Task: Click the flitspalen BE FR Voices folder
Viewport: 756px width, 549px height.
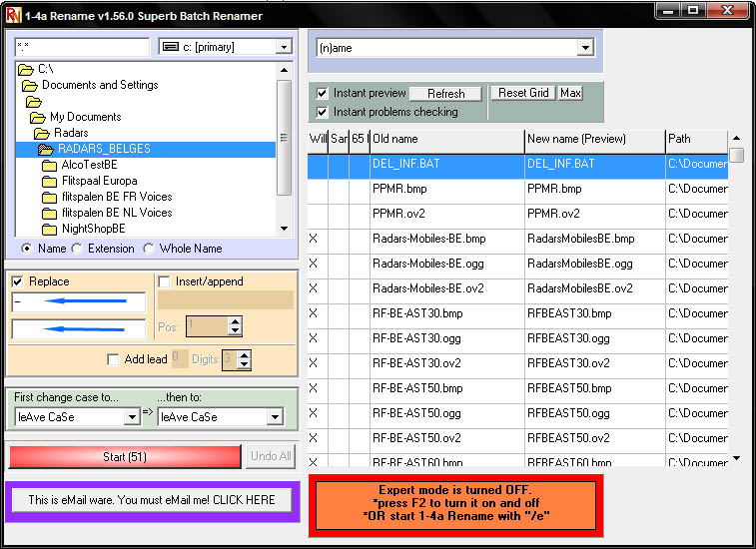Action: (116, 197)
